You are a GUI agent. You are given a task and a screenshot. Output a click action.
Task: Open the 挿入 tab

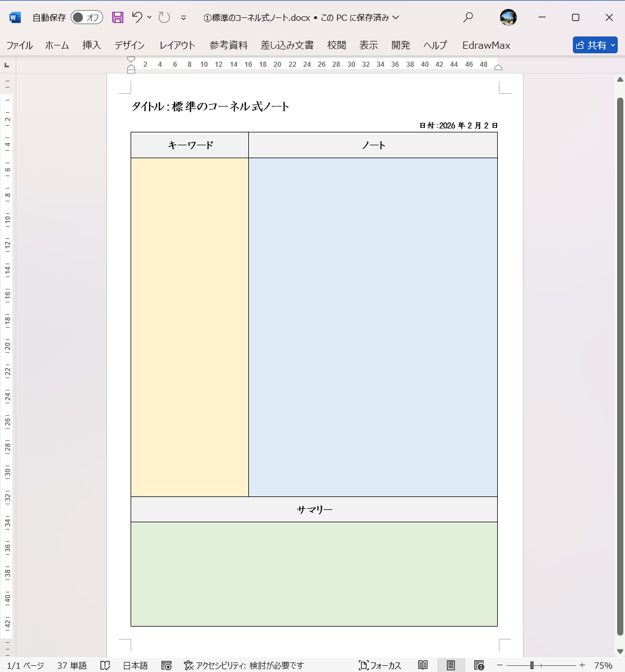click(x=91, y=45)
